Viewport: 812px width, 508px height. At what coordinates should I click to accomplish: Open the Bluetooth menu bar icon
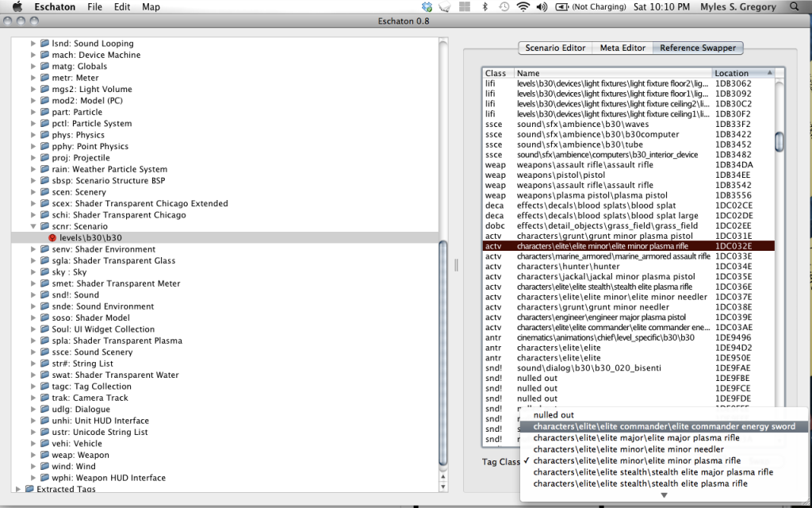[x=485, y=6]
